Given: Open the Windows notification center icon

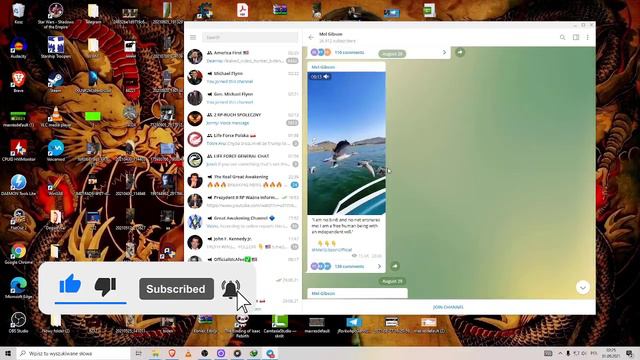Looking at the screenshot, I should click(x=630, y=353).
